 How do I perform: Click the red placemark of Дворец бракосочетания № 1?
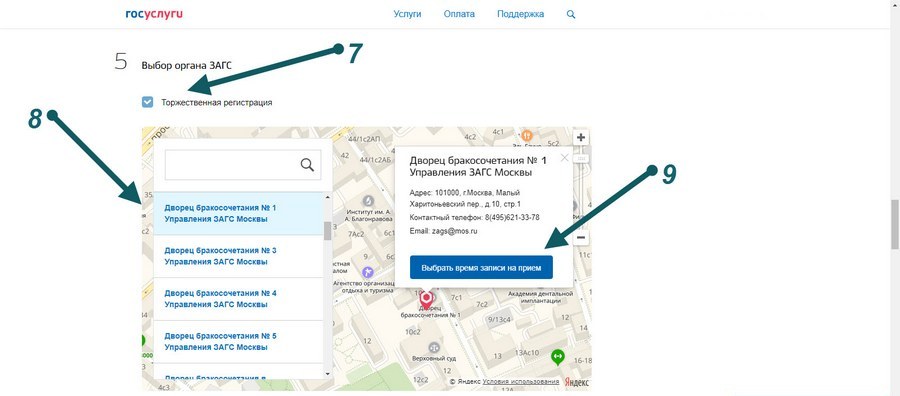click(x=426, y=300)
